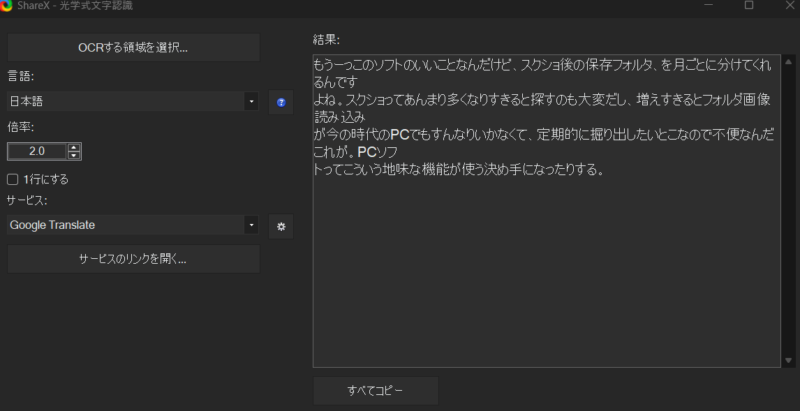800x411 pixels.
Task: Decrease the 倍率 value with the down arrow
Action: click(75, 156)
